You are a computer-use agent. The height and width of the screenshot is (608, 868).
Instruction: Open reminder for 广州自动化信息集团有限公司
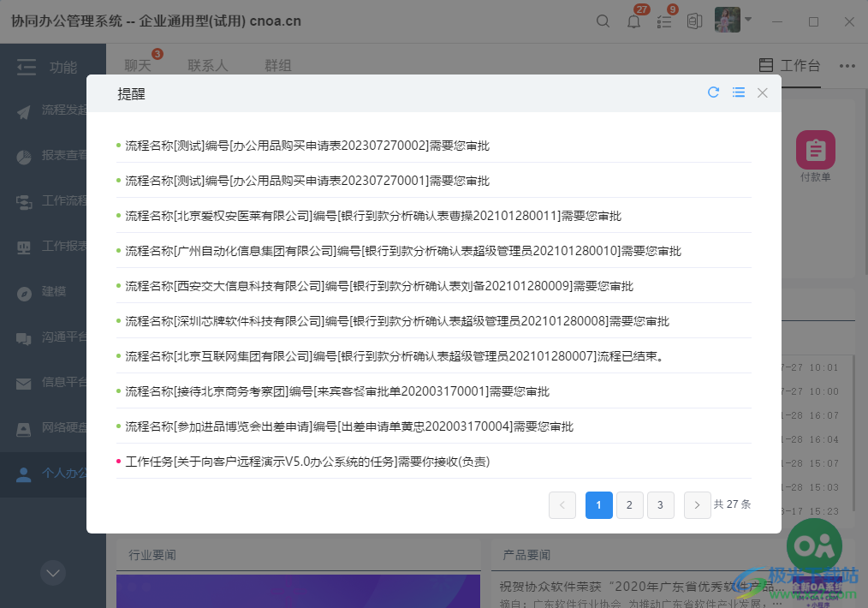403,251
